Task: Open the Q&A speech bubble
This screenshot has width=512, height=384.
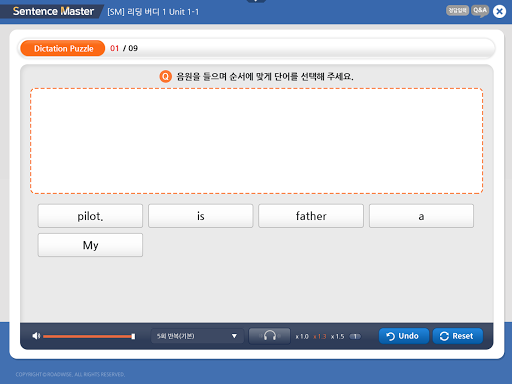Action: click(480, 11)
